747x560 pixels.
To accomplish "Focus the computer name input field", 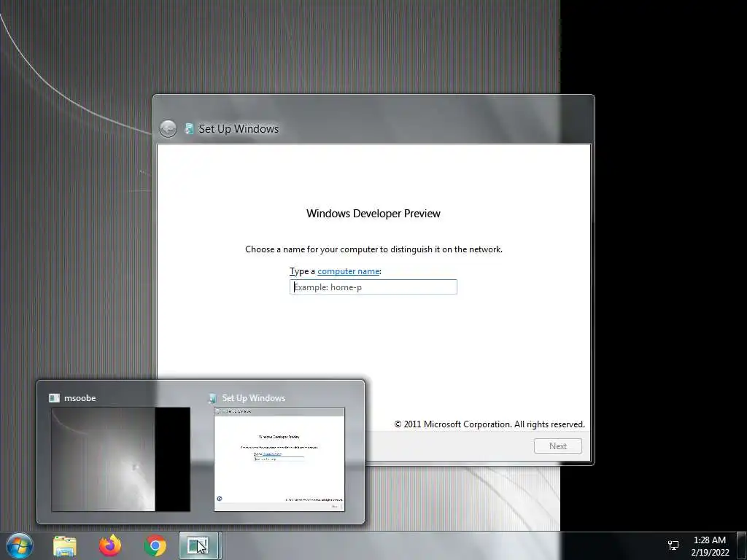I will tap(373, 287).
